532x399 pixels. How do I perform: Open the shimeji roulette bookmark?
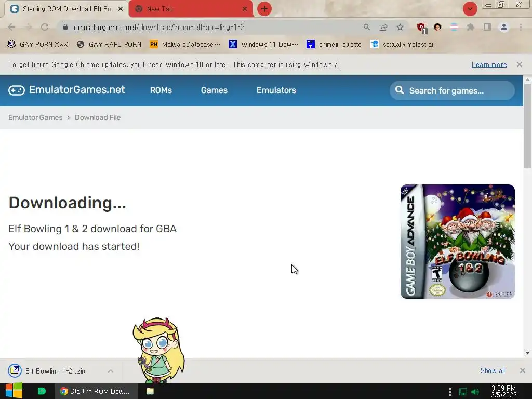[x=334, y=44]
